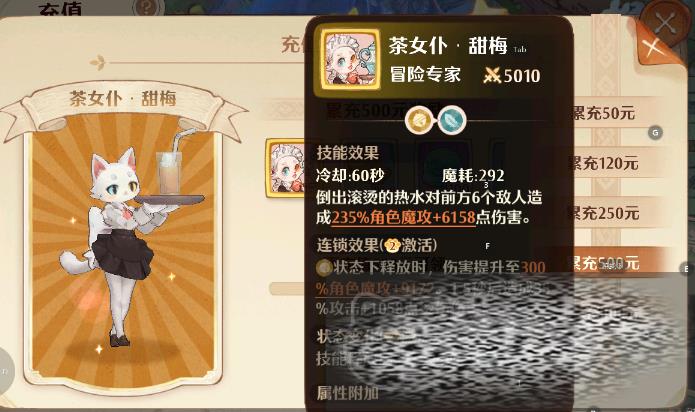Click the 茶女仆·甜梅 reward thumbnail beside the card

287,168
